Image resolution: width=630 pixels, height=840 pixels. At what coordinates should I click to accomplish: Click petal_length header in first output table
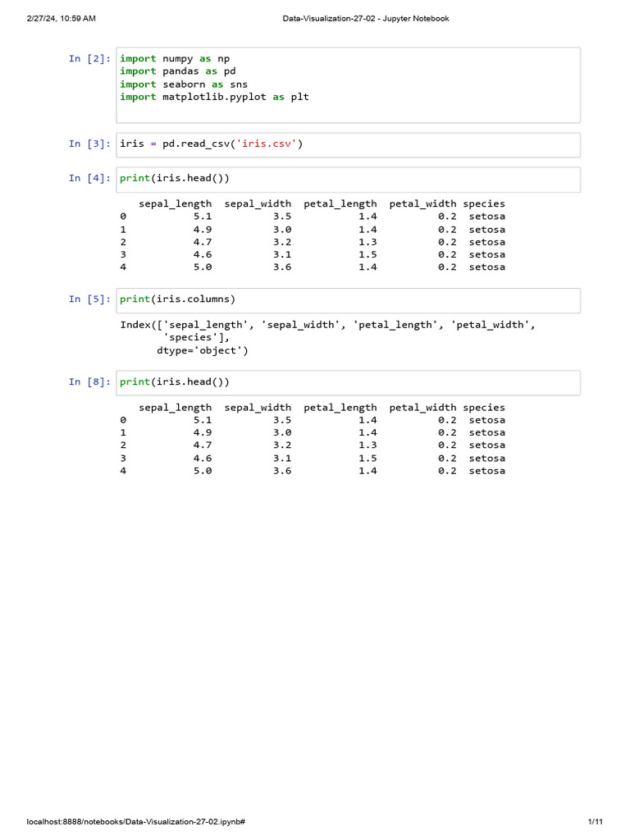click(340, 203)
